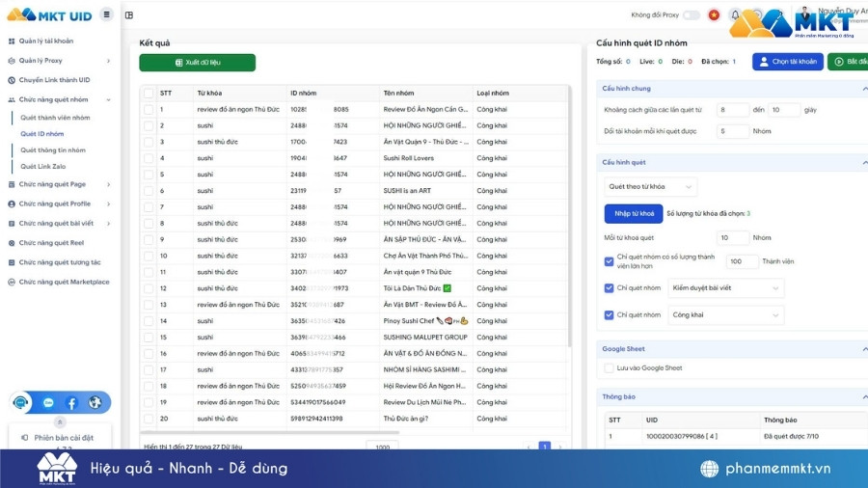
Task: Click the SUSHING MALUPET GROUP row name
Action: (425, 338)
